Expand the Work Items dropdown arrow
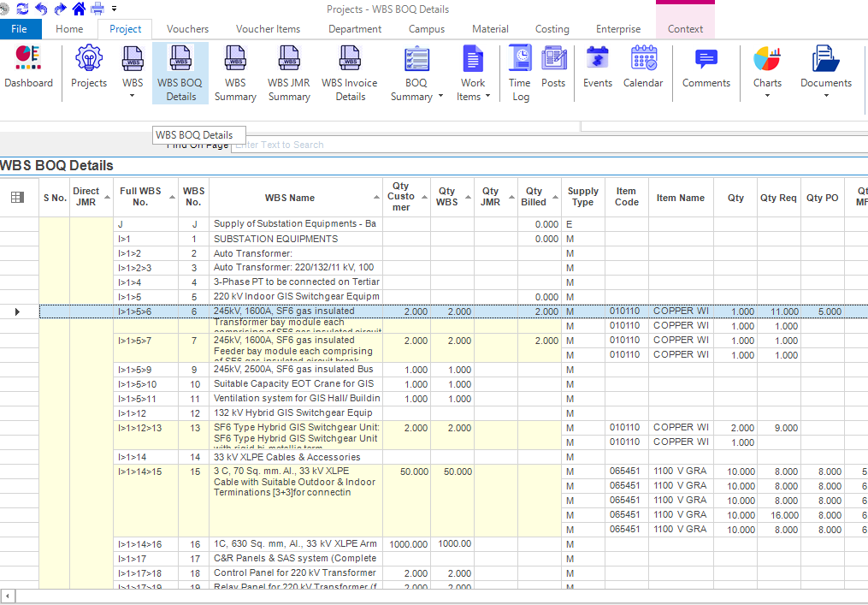Screen dimensions: 868x605 (487, 96)
